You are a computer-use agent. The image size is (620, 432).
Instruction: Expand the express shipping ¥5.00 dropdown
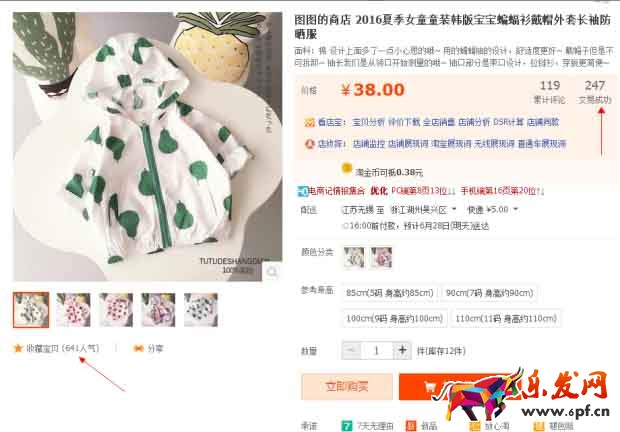[493, 209]
